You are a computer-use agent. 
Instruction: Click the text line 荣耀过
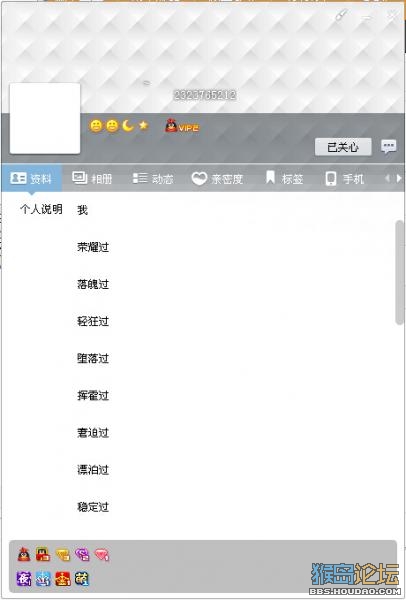tap(93, 247)
